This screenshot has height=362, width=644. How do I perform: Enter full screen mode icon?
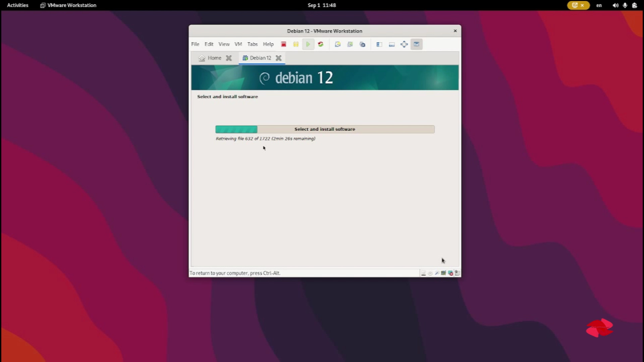(x=404, y=44)
